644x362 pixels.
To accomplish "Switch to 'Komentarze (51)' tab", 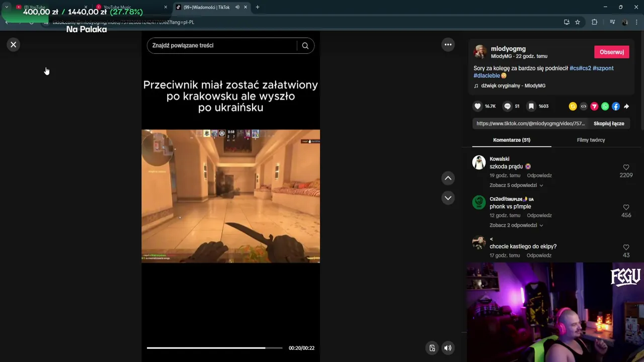I will click(x=512, y=140).
